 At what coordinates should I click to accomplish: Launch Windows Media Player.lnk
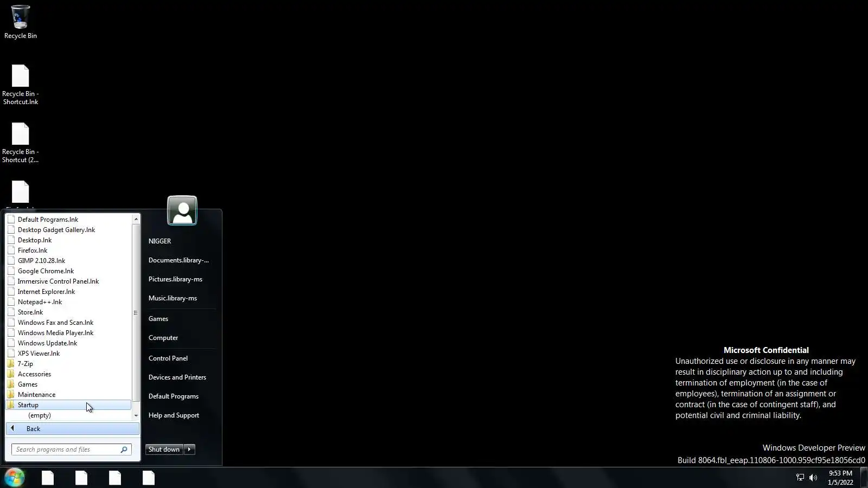click(69, 333)
